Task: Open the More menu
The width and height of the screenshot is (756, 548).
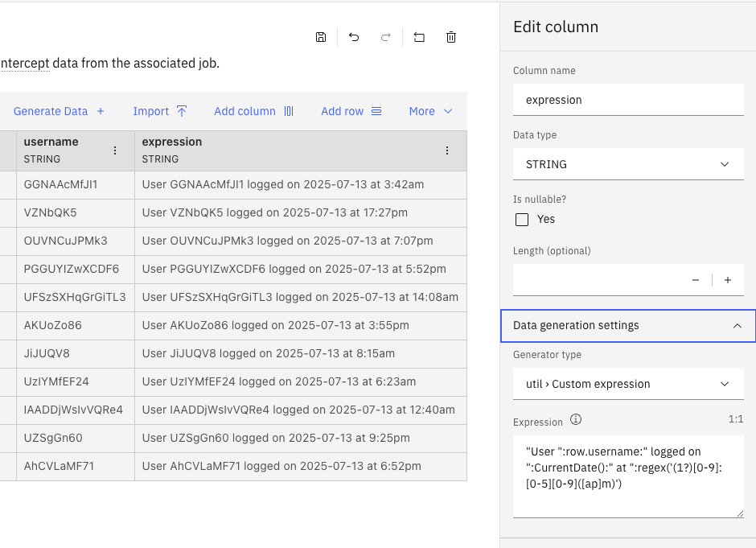Action: [x=431, y=111]
